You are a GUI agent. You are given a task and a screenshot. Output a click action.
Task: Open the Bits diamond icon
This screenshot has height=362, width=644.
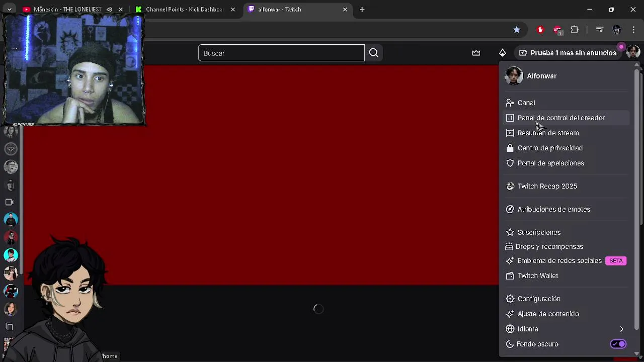coord(502,53)
